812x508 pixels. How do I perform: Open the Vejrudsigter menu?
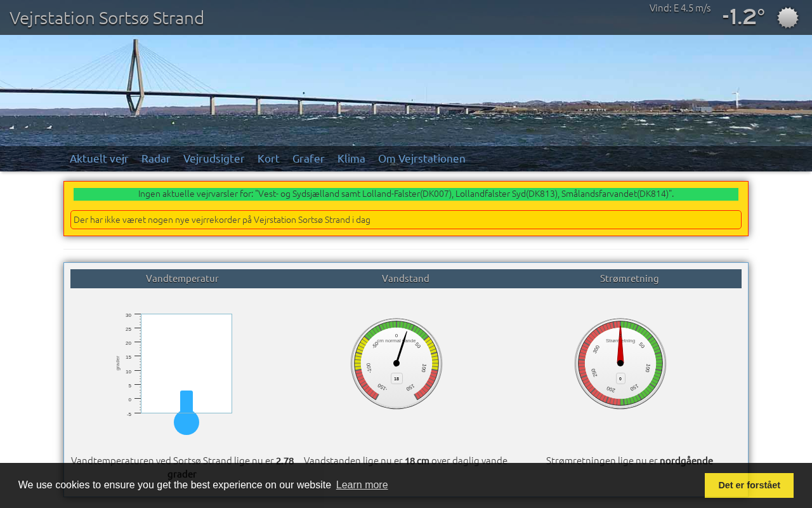click(214, 159)
